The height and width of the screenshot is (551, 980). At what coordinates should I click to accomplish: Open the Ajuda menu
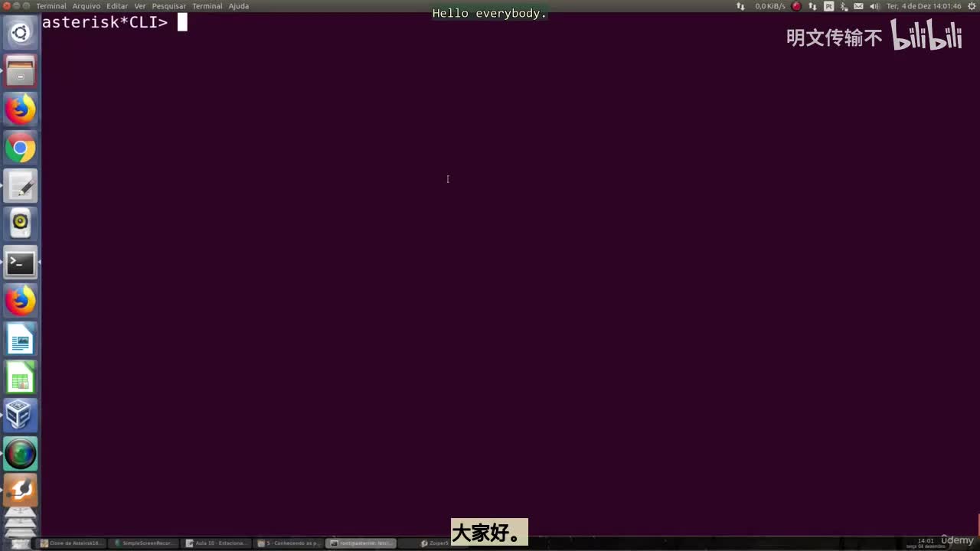(239, 6)
